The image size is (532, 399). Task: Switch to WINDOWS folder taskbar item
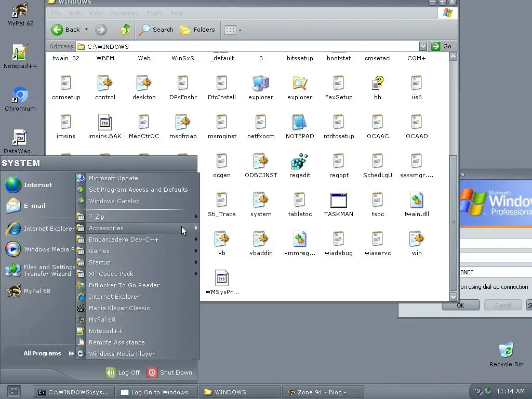point(240,392)
